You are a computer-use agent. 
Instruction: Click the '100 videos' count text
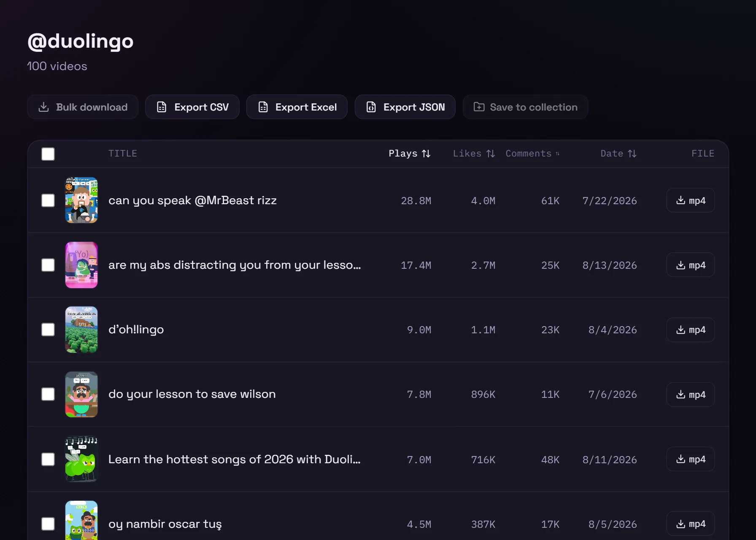[x=57, y=66]
